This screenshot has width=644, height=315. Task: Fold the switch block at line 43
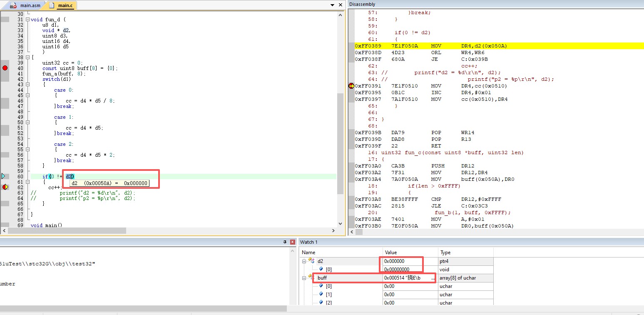click(27, 84)
